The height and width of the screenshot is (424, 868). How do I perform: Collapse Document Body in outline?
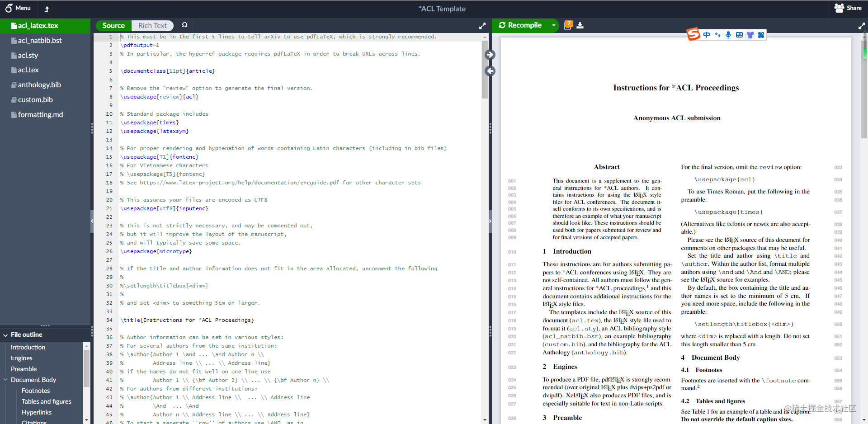coord(6,380)
